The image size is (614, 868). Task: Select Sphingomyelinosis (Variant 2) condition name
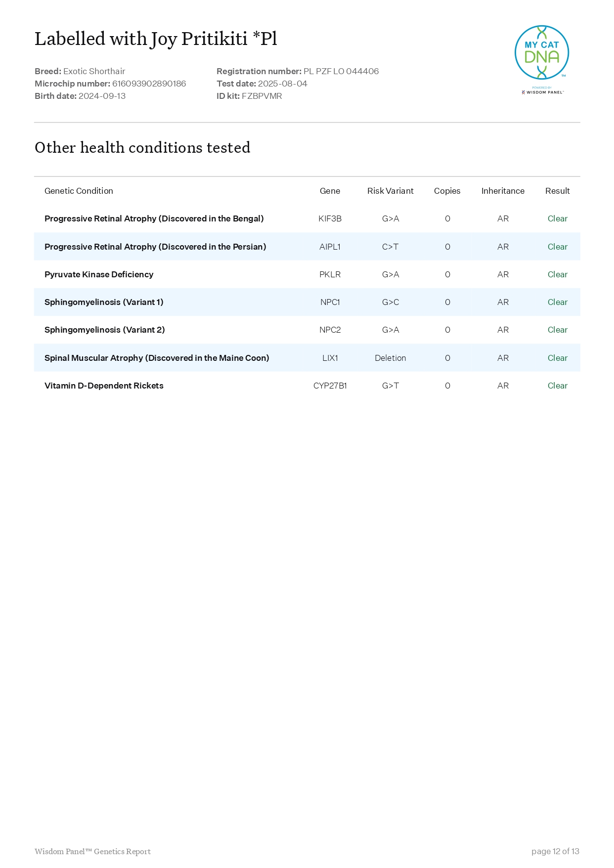click(104, 330)
